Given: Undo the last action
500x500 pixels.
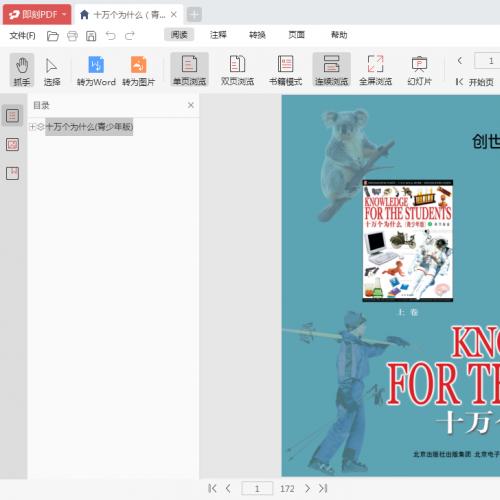Looking at the screenshot, I should (x=110, y=35).
